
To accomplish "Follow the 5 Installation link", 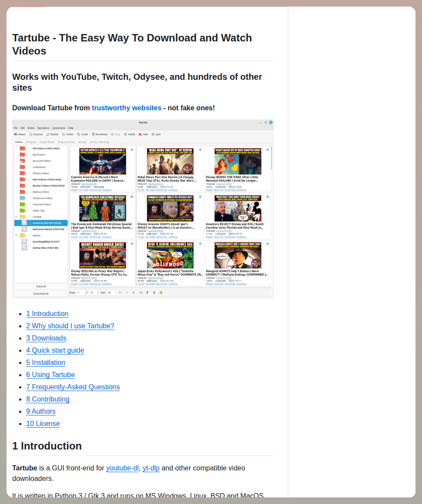I will (46, 363).
